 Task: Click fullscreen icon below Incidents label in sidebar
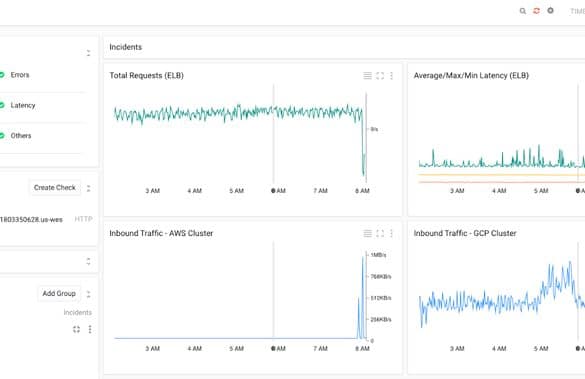pos(76,329)
